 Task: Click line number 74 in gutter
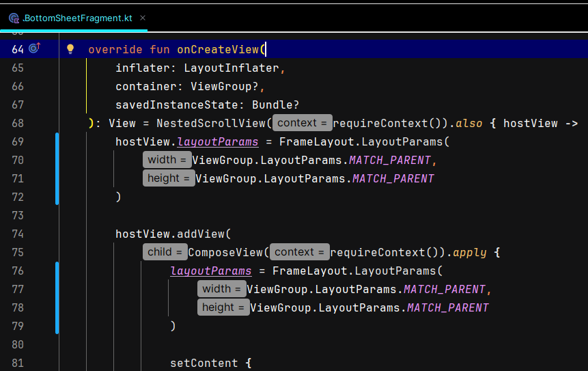pyautogui.click(x=18, y=234)
